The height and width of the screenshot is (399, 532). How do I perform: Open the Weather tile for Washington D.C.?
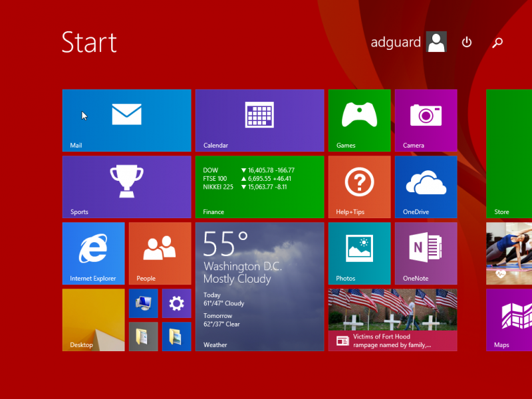(x=259, y=287)
